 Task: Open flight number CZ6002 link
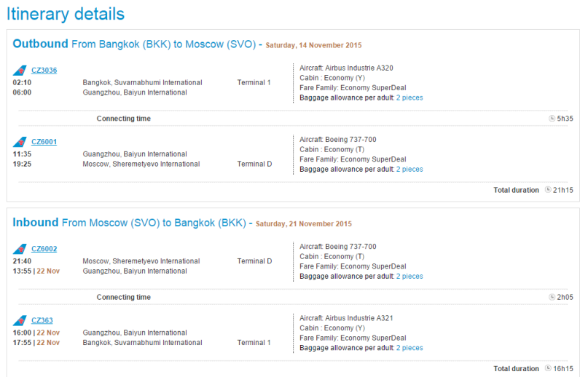(44, 249)
